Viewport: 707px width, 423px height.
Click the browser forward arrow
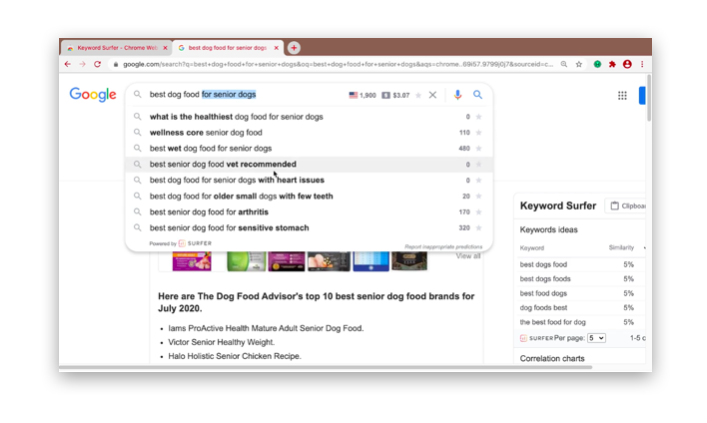click(x=83, y=64)
